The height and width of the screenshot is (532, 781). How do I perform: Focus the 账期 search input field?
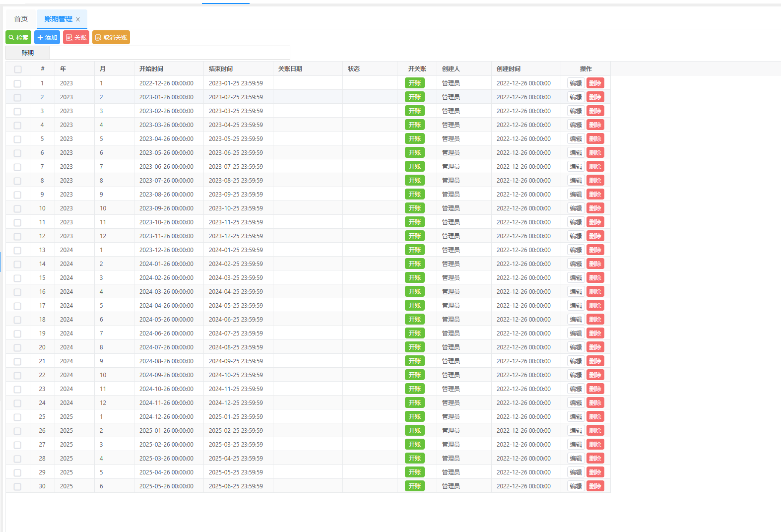click(170, 53)
